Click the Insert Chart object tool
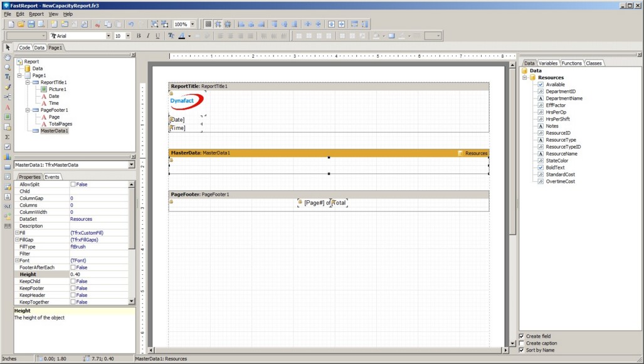The image size is (644, 364). click(8, 157)
